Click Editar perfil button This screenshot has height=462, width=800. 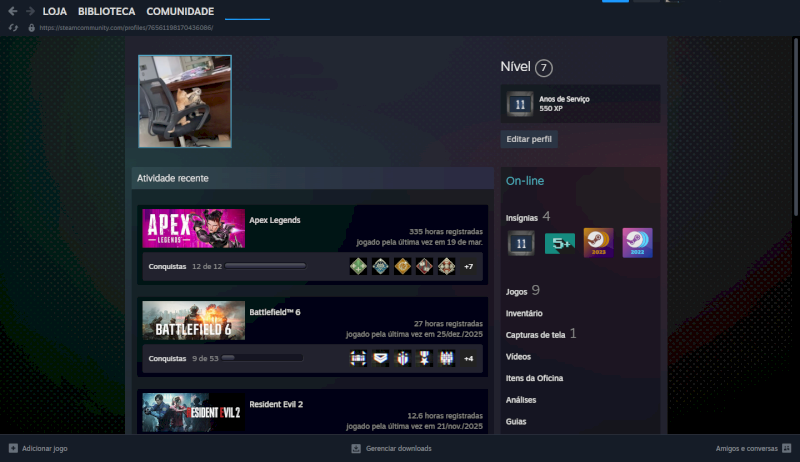click(x=529, y=139)
